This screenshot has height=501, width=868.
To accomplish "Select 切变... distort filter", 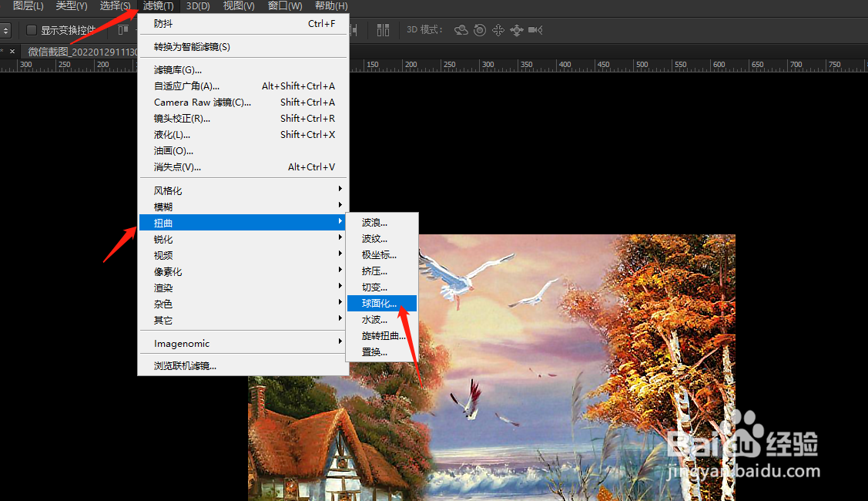I will point(382,287).
